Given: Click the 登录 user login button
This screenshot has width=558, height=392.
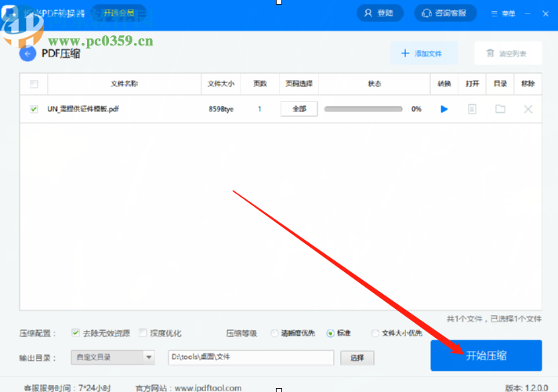Looking at the screenshot, I should pyautogui.click(x=380, y=13).
